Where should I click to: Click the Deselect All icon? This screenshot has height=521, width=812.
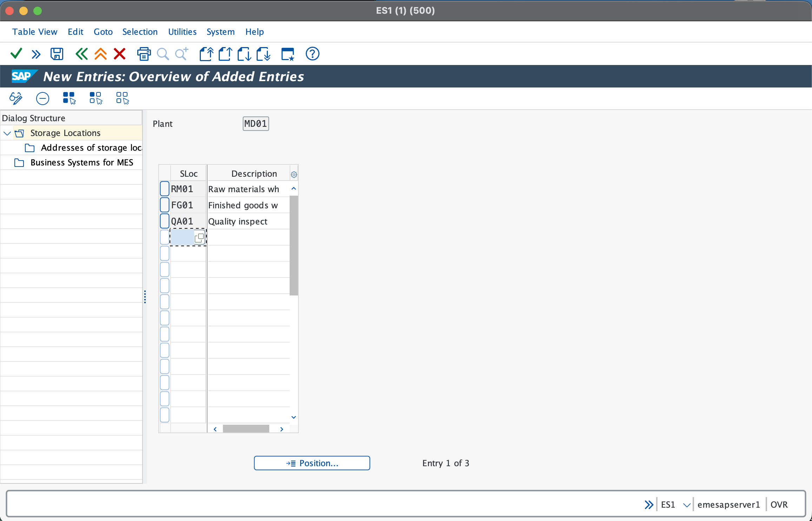pyautogui.click(x=123, y=98)
